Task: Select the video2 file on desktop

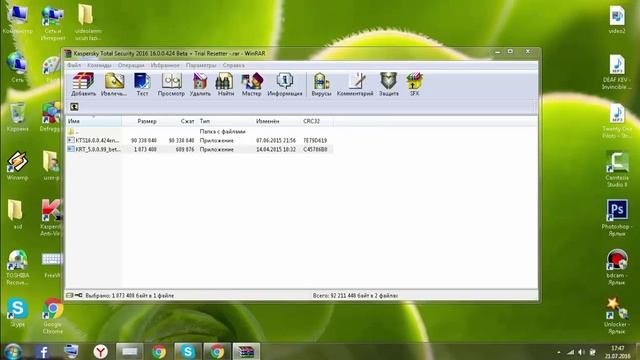Action: [x=617, y=19]
